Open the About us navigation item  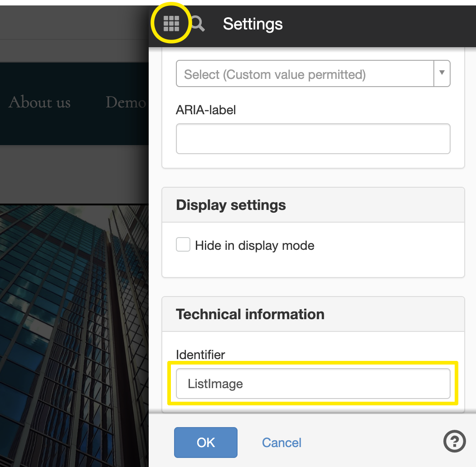pos(39,102)
